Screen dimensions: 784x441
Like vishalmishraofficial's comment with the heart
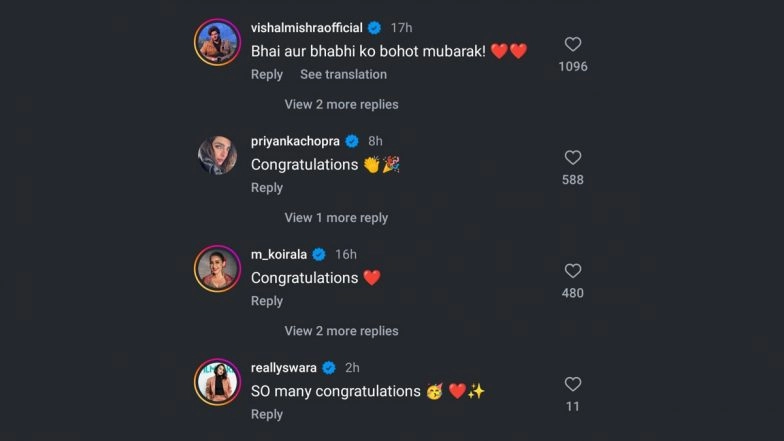(573, 45)
